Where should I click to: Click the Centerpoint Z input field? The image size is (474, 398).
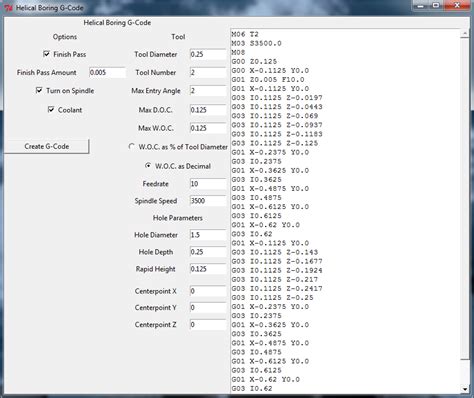coord(208,324)
